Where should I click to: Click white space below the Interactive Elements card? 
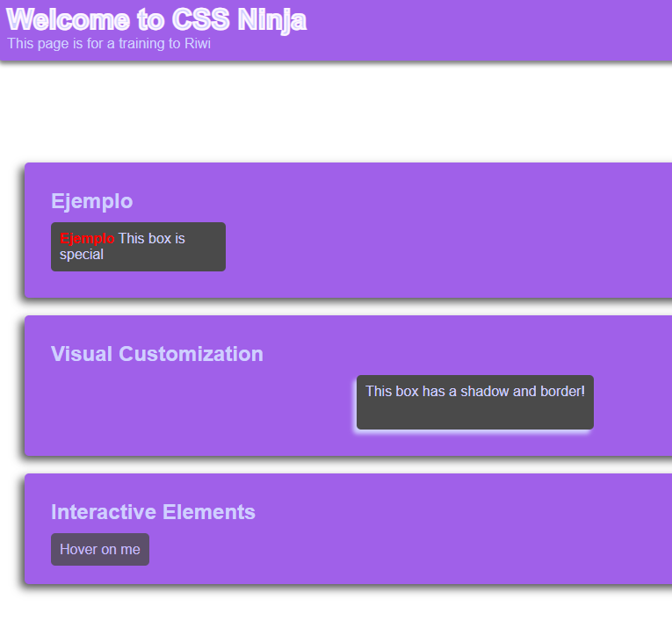point(334,606)
